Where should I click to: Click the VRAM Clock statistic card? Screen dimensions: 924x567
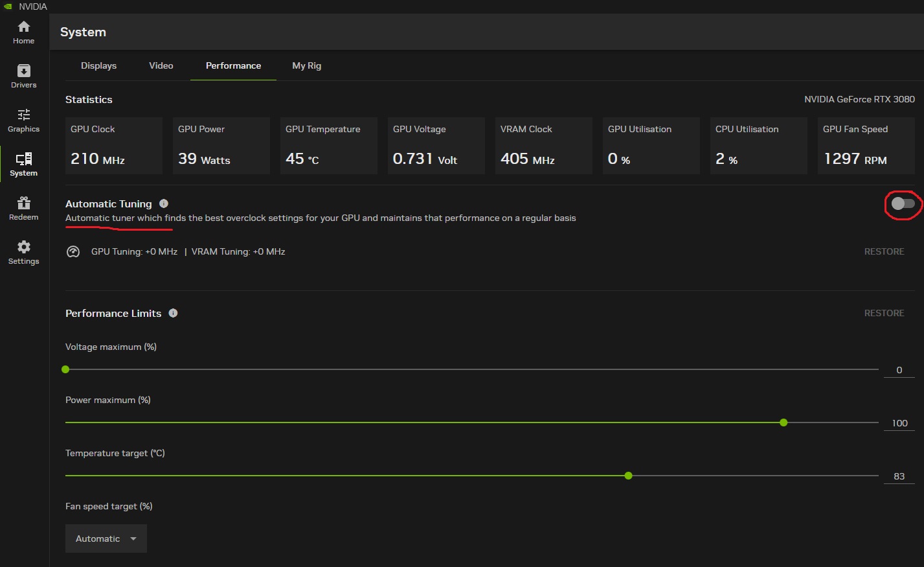(x=544, y=146)
